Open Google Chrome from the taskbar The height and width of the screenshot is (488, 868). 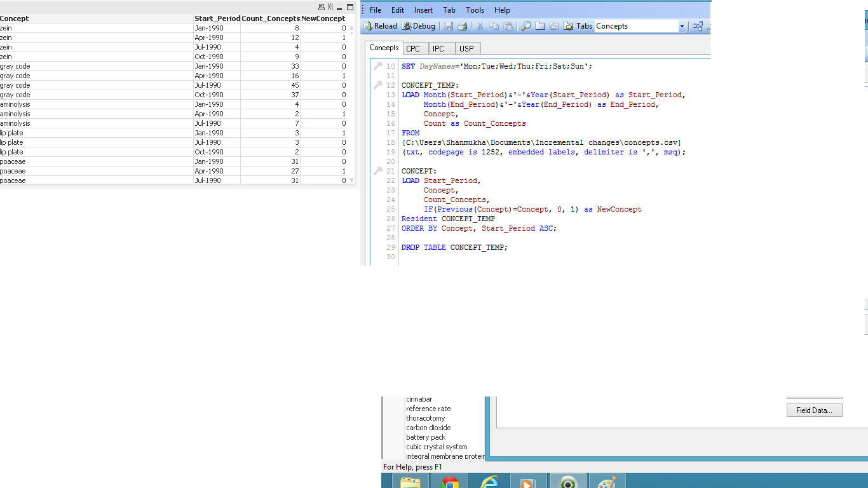click(x=450, y=482)
